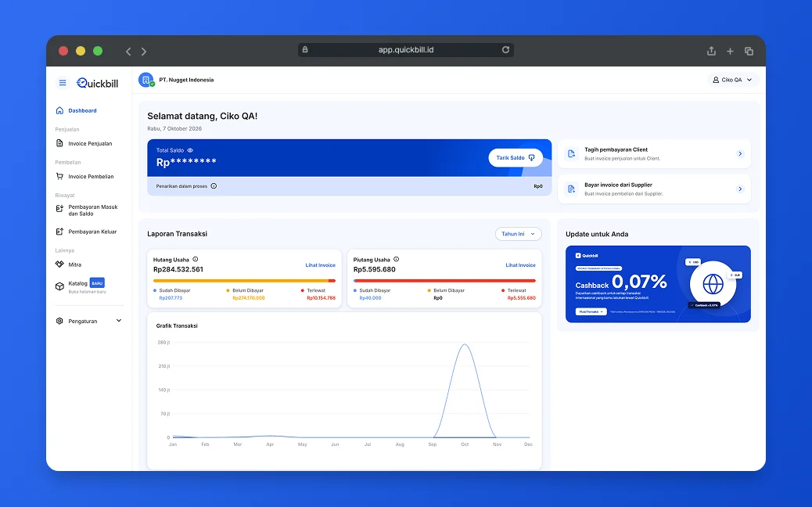The height and width of the screenshot is (507, 812).
Task: Click the Tarik Saldo button
Action: tap(516, 158)
